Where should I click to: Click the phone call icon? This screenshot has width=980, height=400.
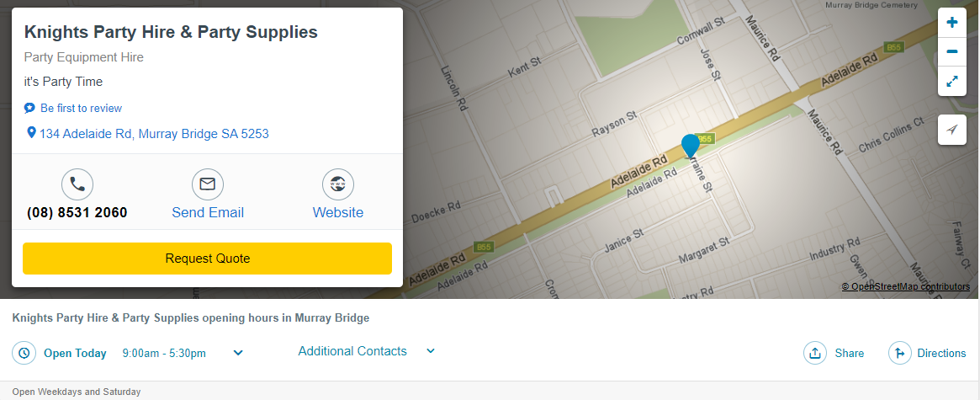tap(77, 184)
